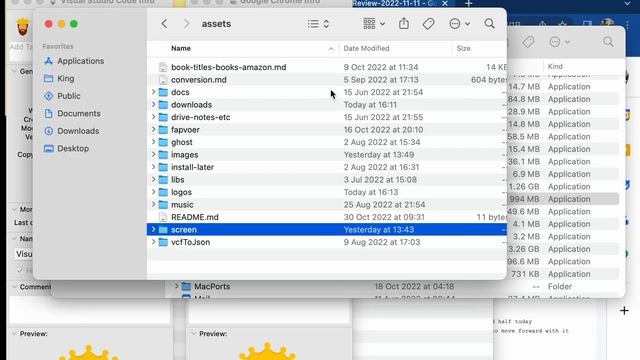Image resolution: width=640 pixels, height=360 pixels.
Task: Click the Share icon in assets toolbar
Action: click(404, 23)
